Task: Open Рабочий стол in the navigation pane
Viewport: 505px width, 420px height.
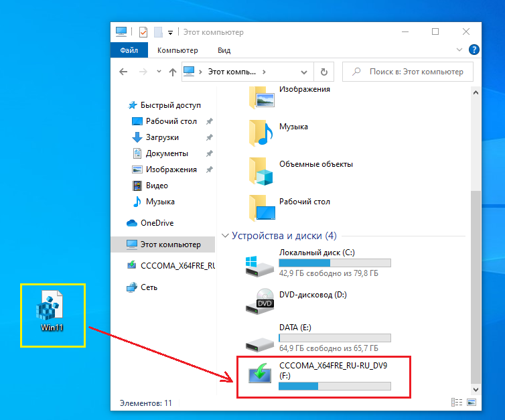Action: (x=165, y=121)
